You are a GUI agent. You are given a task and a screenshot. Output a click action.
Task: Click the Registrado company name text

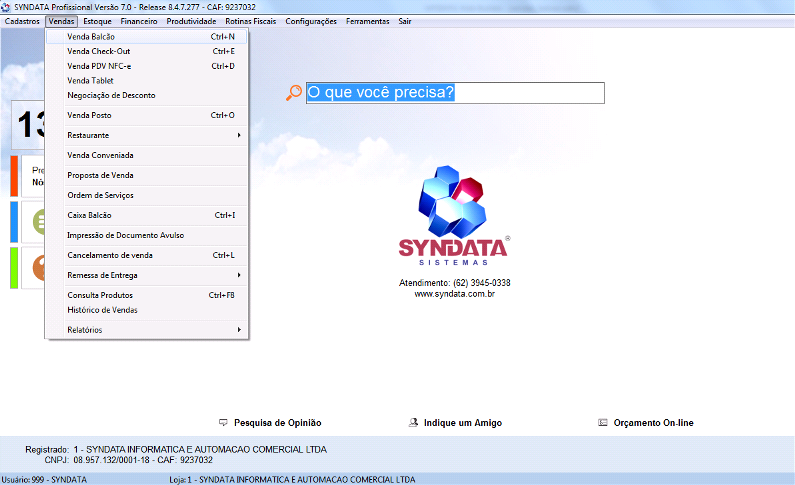pos(176,450)
